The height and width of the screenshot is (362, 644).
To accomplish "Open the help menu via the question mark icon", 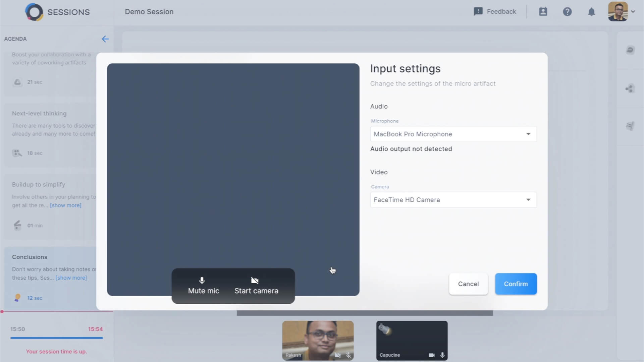I will (x=568, y=11).
